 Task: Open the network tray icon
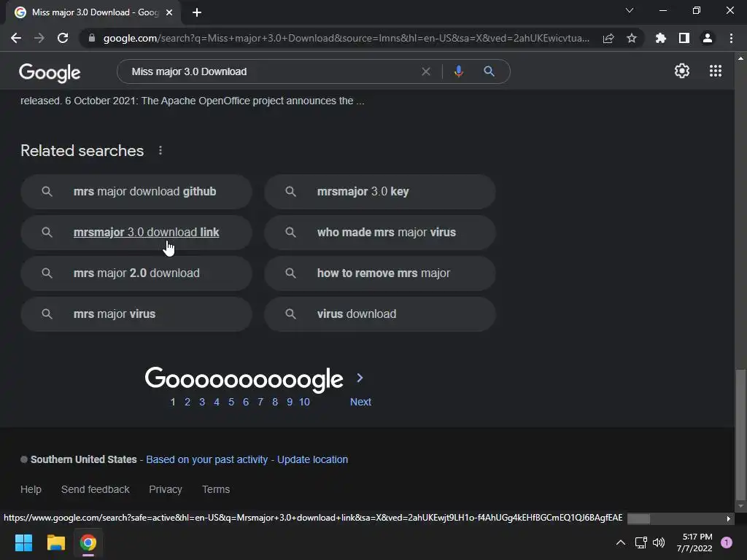(640, 542)
